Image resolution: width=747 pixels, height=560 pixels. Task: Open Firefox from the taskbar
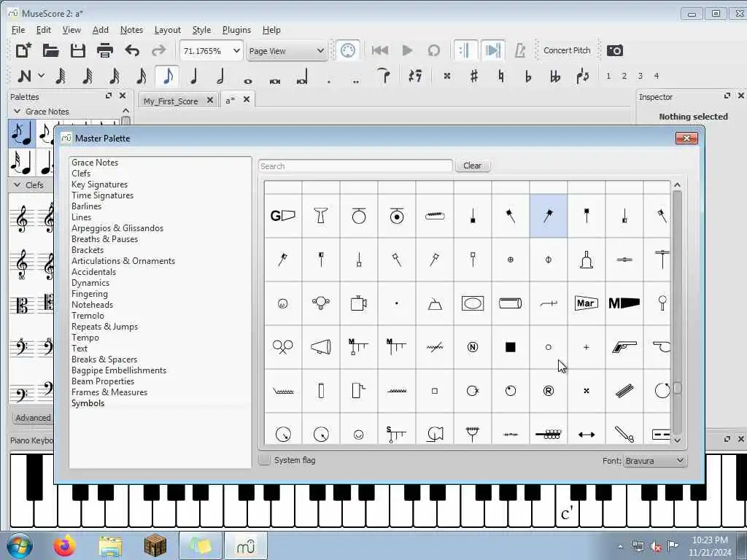(x=64, y=545)
